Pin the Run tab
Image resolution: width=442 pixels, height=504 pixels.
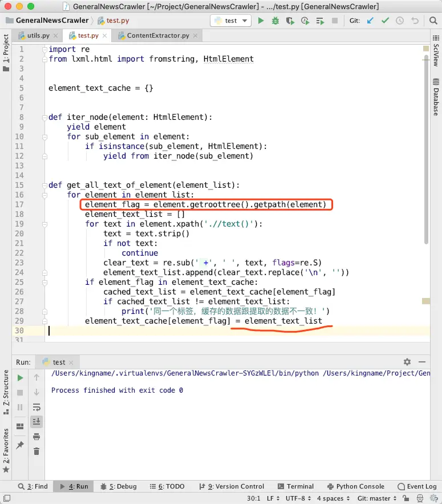pos(20,445)
